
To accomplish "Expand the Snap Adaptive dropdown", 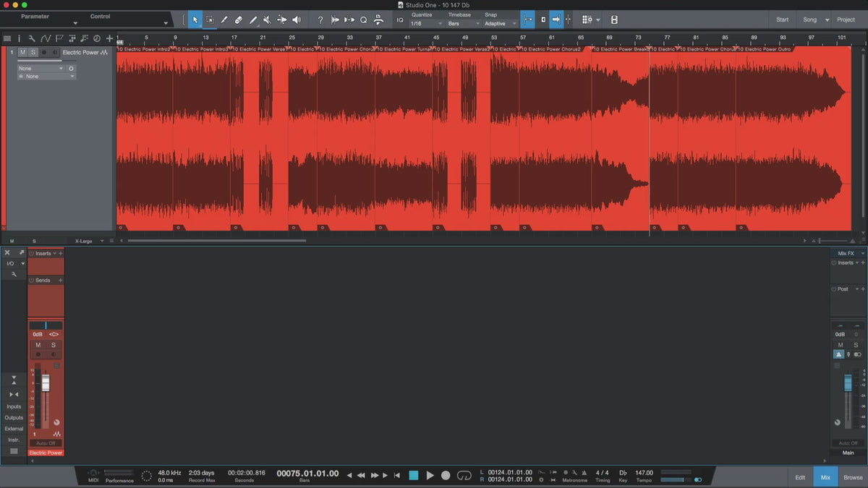I will pyautogui.click(x=501, y=24).
